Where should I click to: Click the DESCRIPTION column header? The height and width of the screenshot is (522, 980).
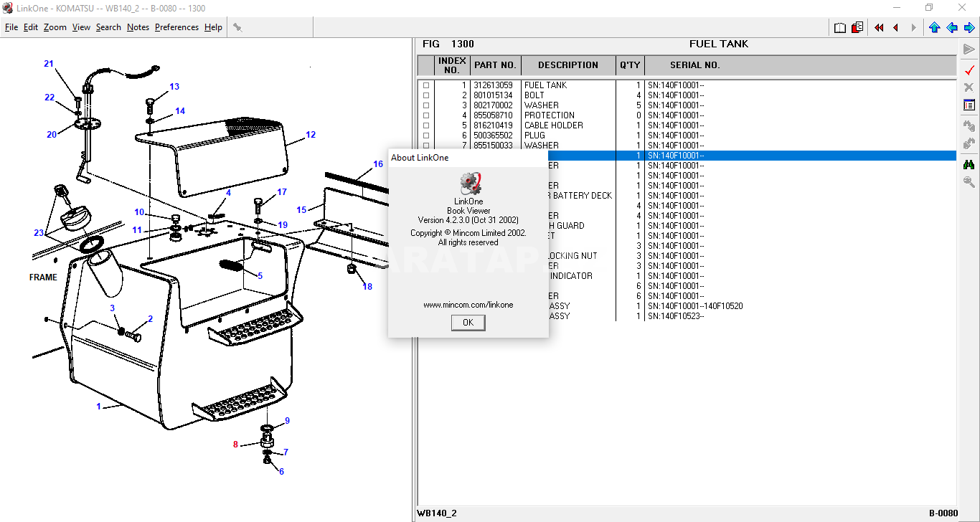[x=568, y=65]
